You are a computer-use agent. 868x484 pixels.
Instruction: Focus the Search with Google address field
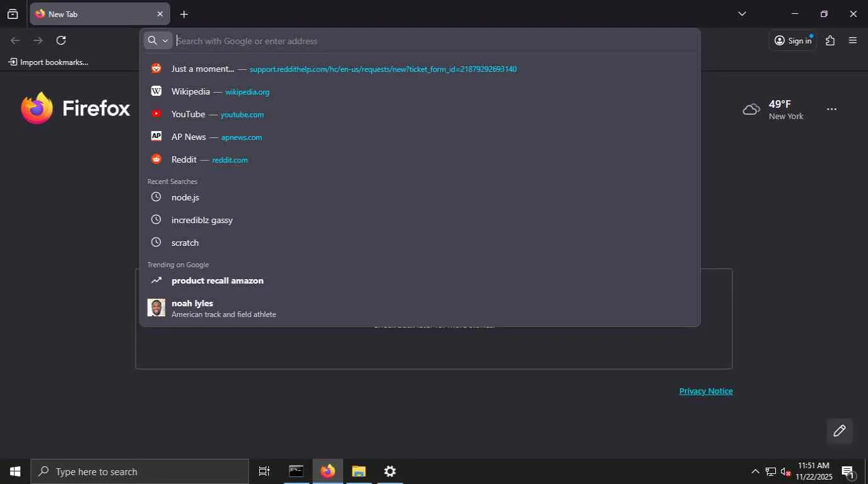pyautogui.click(x=435, y=41)
